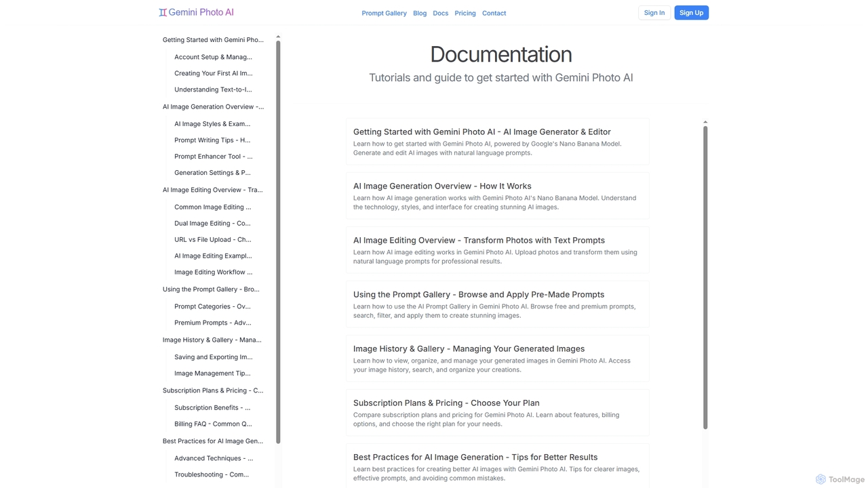868x488 pixels.
Task: Select sidebar item Billing FAQ - Common Q...
Action: [x=213, y=424]
